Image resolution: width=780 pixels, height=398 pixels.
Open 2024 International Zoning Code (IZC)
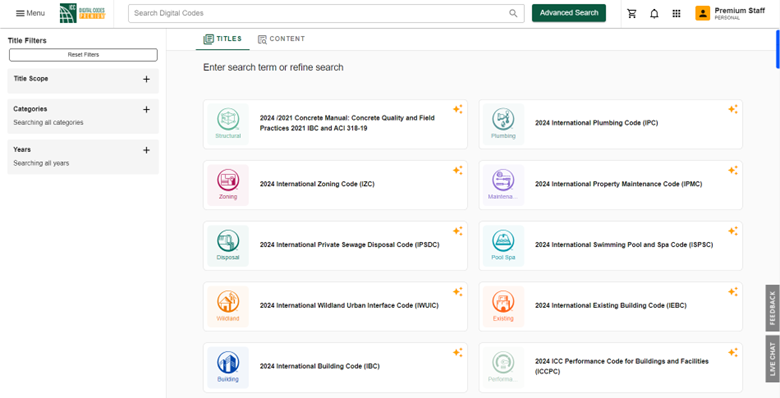(x=317, y=184)
